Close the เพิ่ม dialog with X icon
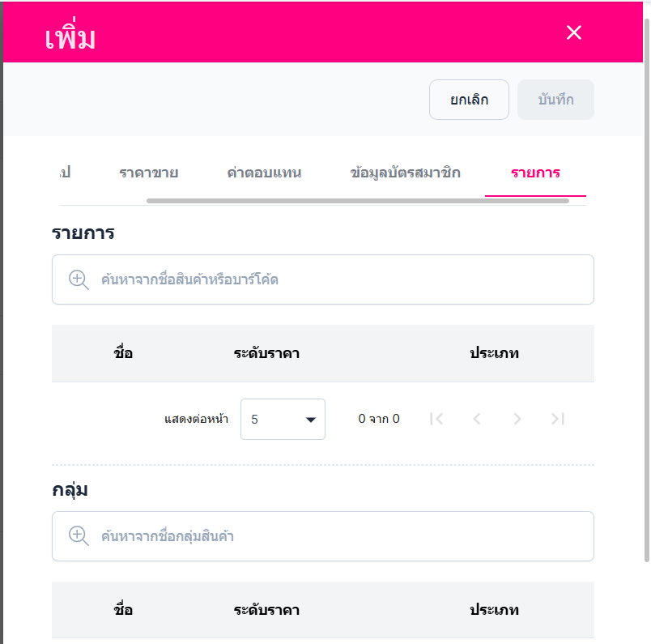This screenshot has height=644, width=651. tap(574, 32)
